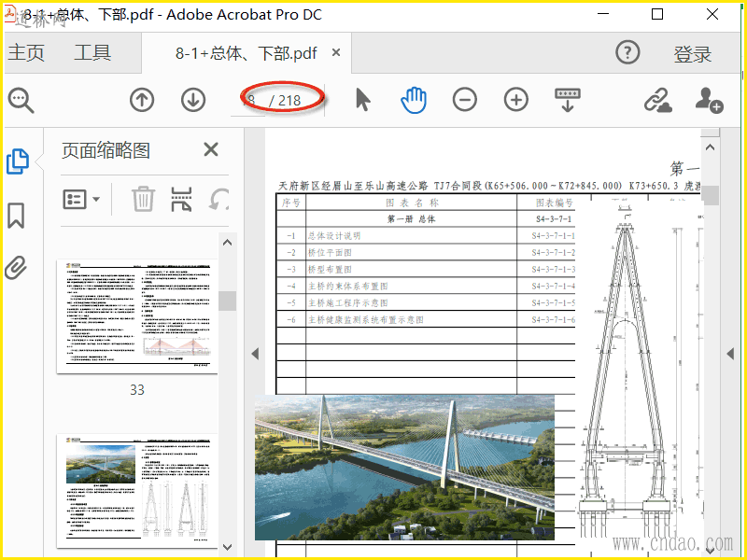Open the attachments paperclip panel

[16, 268]
